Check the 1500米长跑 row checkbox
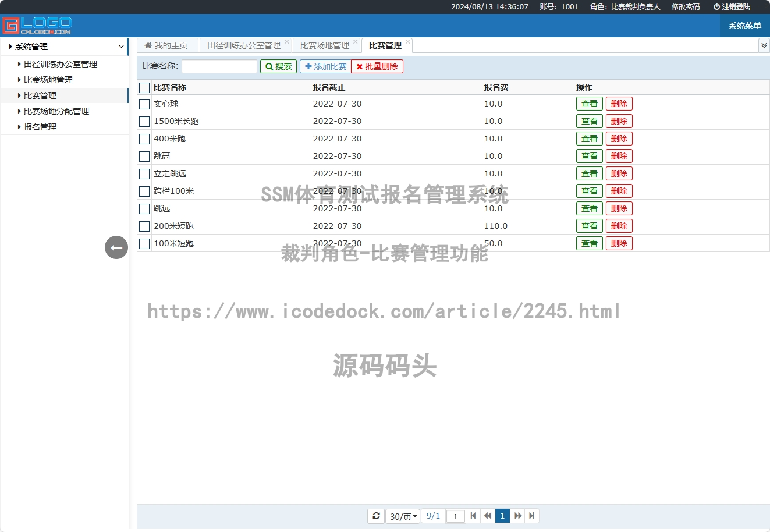This screenshot has height=532, width=770. pos(144,122)
